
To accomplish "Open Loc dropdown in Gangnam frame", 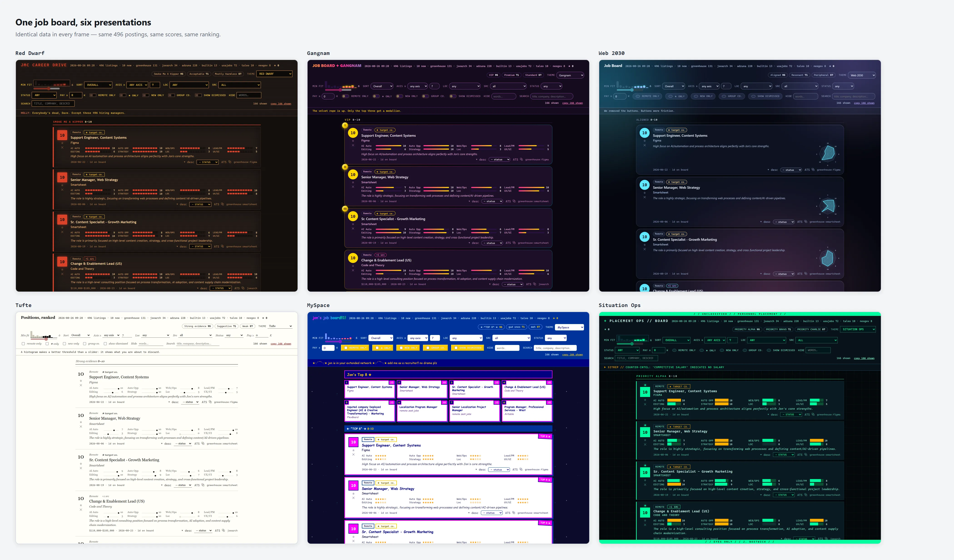I will [x=465, y=86].
